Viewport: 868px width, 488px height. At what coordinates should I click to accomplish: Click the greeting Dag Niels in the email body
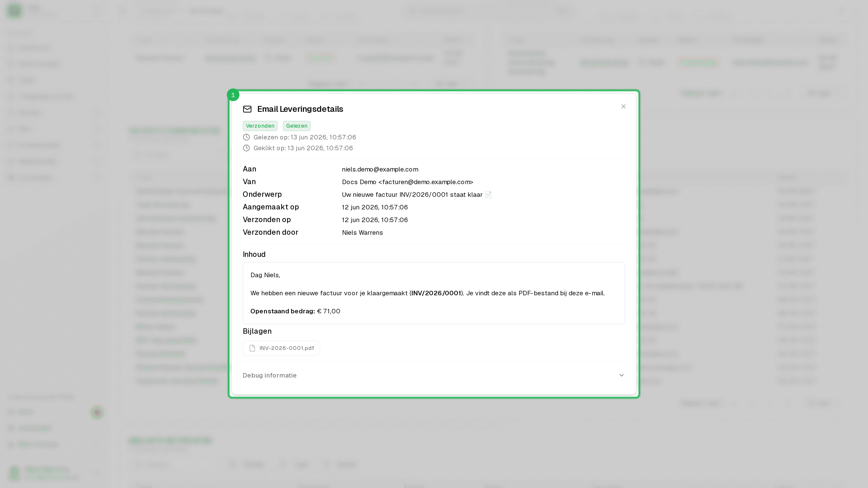[265, 275]
